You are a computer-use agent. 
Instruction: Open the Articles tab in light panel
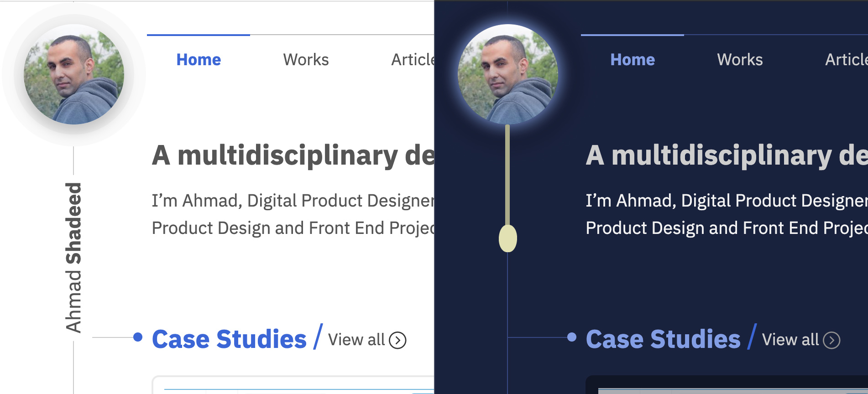click(x=413, y=60)
